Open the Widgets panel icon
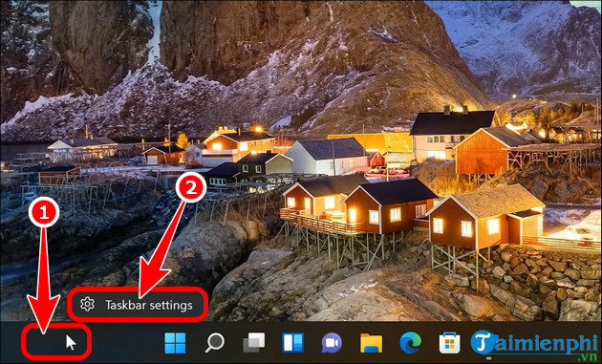This screenshot has width=602, height=364. pos(293,343)
